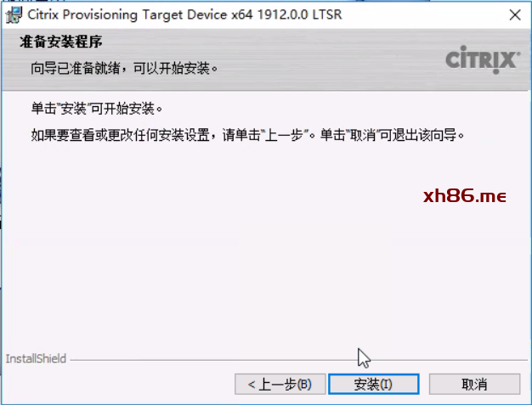Click the red xh86.me watermark
The height and width of the screenshot is (405, 532).
[x=465, y=196]
